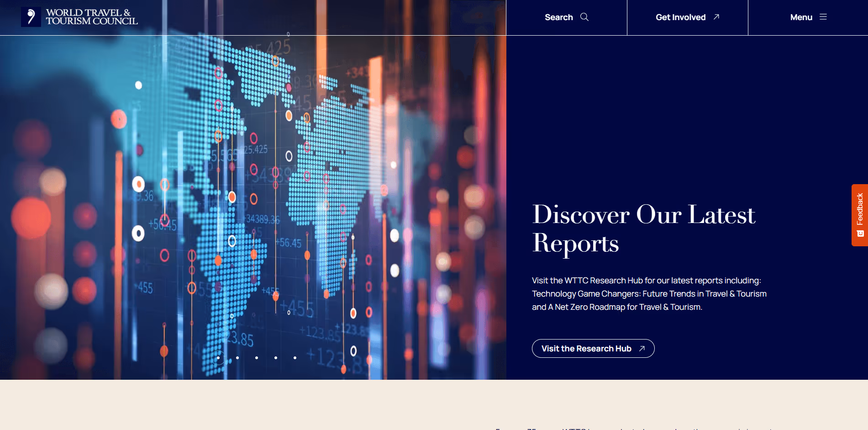This screenshot has width=868, height=430.
Task: Use carousel dots to change hero slide
Action: [x=256, y=358]
